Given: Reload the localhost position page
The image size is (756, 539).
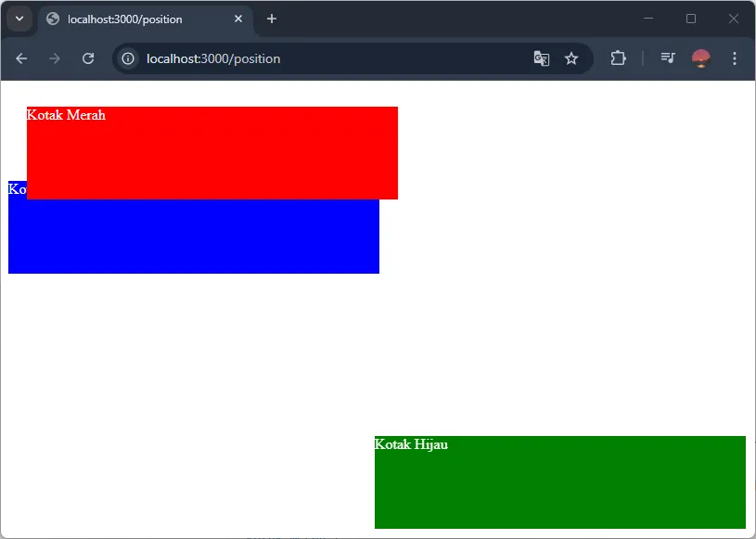Looking at the screenshot, I should click(x=88, y=58).
